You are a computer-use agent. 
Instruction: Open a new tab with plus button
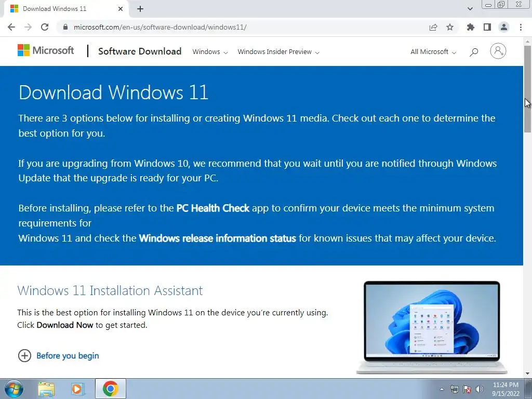[140, 9]
